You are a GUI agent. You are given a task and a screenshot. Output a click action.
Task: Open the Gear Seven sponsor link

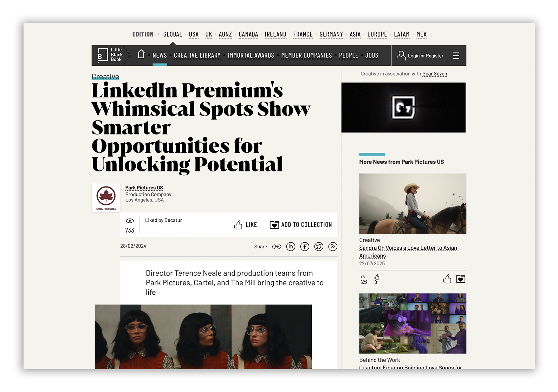click(435, 74)
